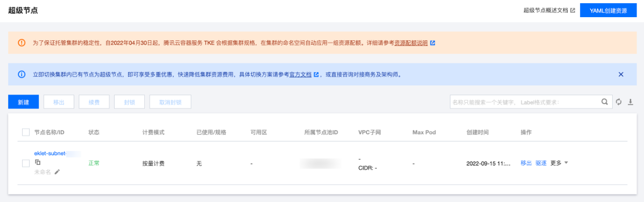644x202 pixels.
Task: Click the 按量计费 cell
Action: pyautogui.click(x=153, y=163)
